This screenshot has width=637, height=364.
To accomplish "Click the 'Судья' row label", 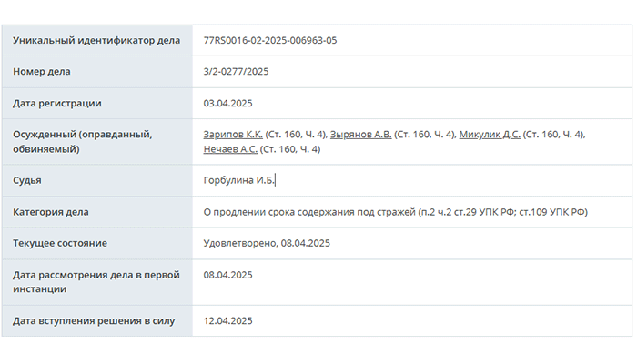I will pos(27,181).
